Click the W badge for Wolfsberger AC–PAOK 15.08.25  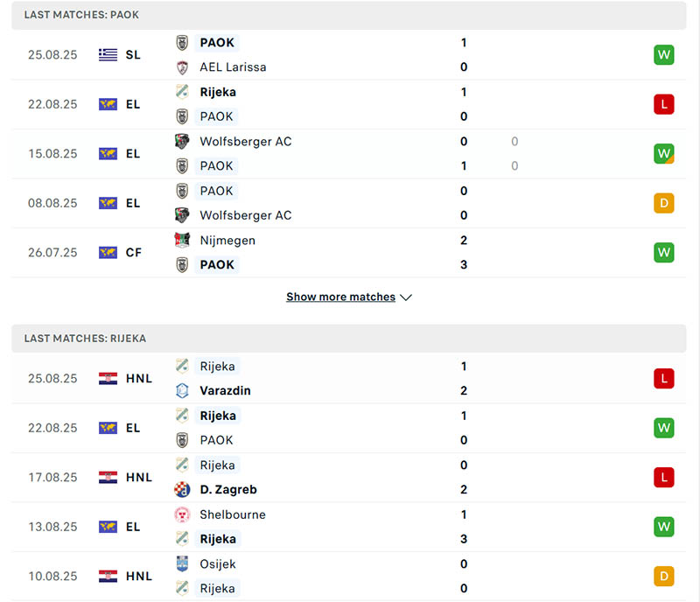click(x=663, y=154)
